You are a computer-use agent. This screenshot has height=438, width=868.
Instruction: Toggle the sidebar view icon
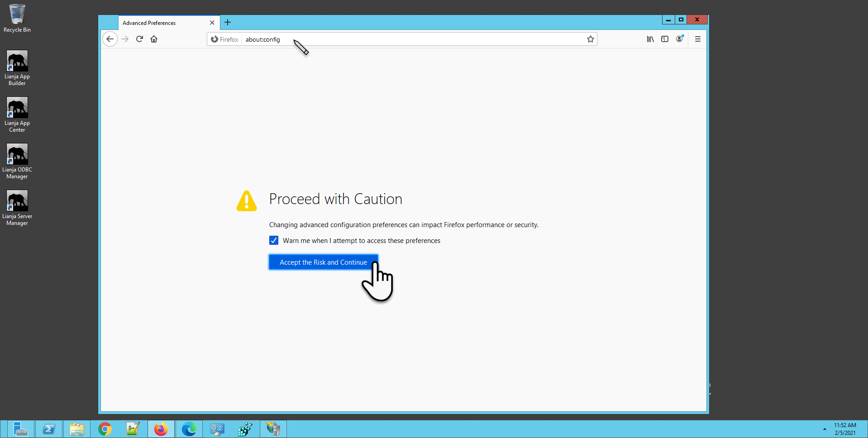pyautogui.click(x=664, y=39)
